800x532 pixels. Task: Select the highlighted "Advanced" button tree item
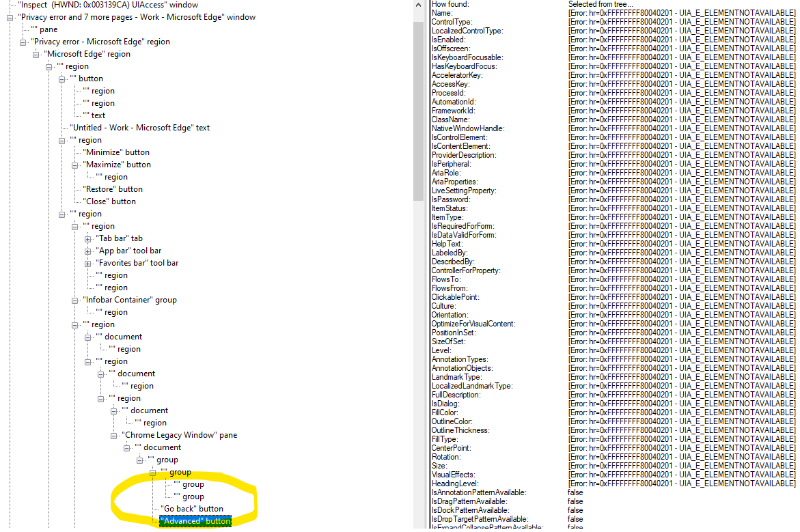tap(195, 521)
